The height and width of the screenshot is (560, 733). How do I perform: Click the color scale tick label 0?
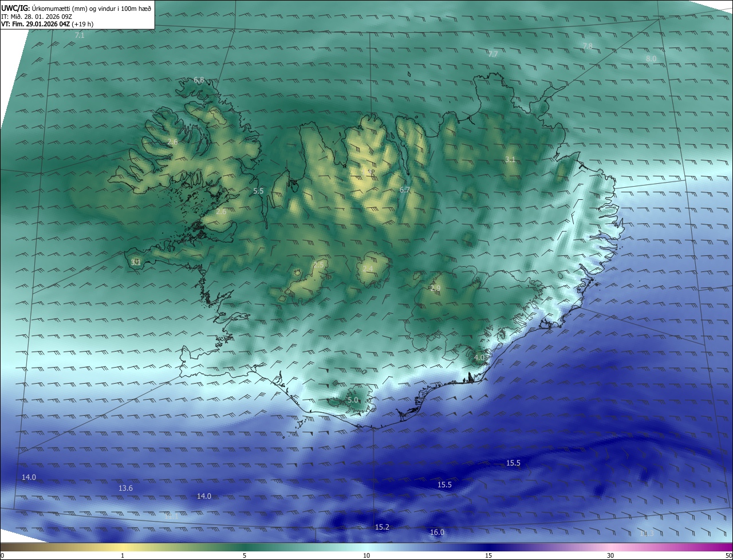point(2,555)
